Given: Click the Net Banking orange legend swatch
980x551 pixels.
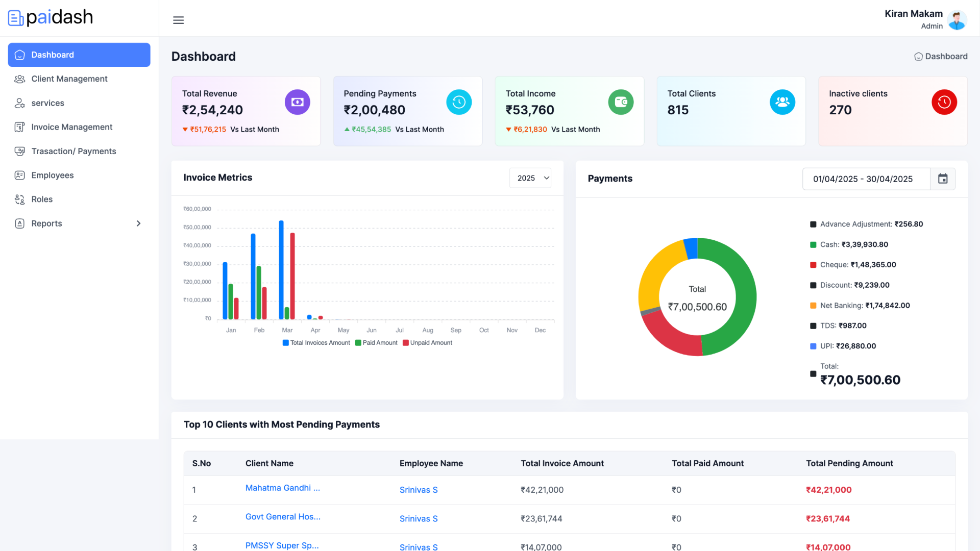Looking at the screenshot, I should 813,306.
